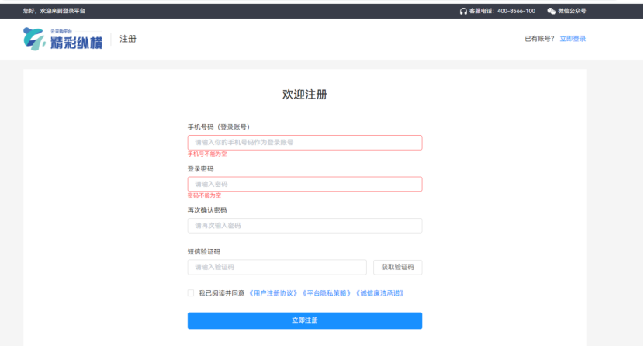Click 获取验证码 button
Image resolution: width=644 pixels, height=346 pixels.
pos(397,267)
